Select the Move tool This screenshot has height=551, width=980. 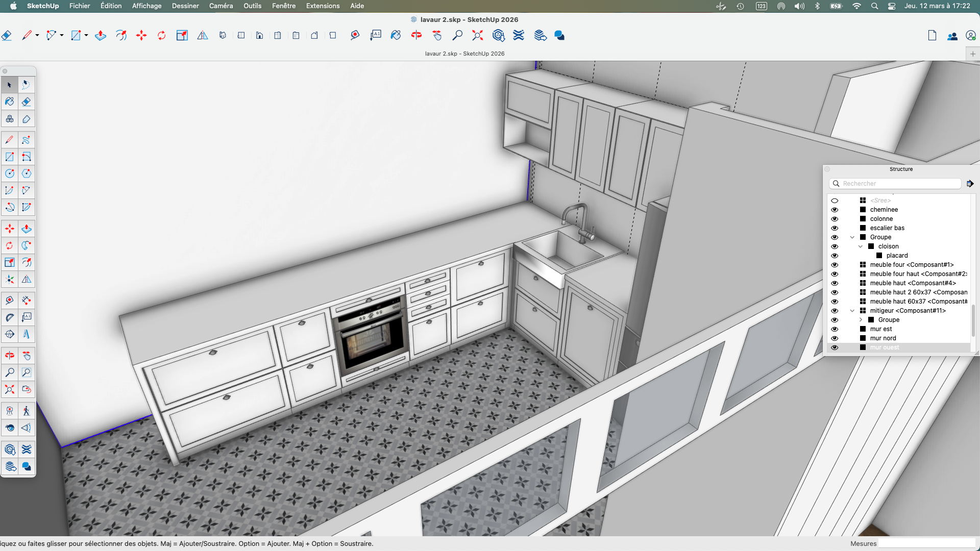pos(9,229)
